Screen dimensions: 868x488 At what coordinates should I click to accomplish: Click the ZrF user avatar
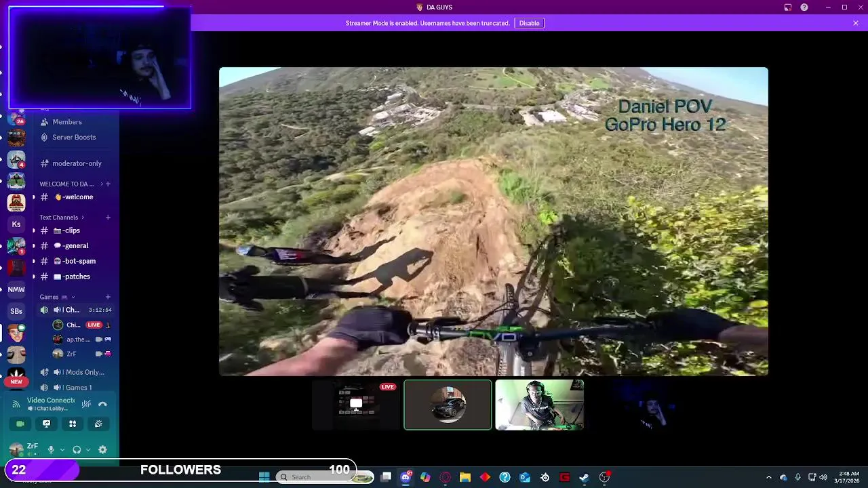pos(16,449)
